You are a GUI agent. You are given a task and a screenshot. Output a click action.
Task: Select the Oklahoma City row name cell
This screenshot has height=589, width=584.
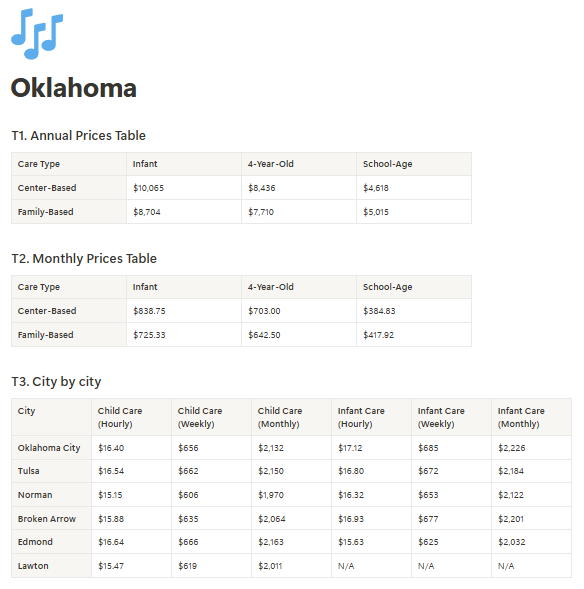(51, 448)
